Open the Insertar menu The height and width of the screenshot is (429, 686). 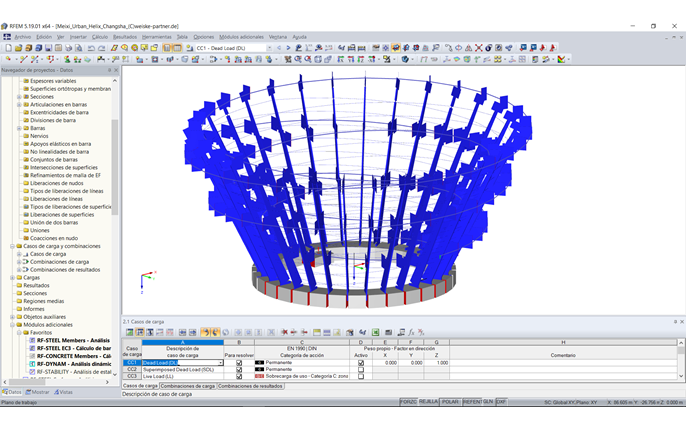[78, 37]
